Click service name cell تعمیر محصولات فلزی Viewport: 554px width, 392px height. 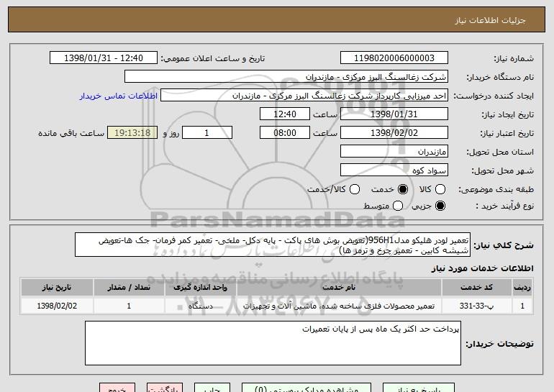tap(339, 306)
